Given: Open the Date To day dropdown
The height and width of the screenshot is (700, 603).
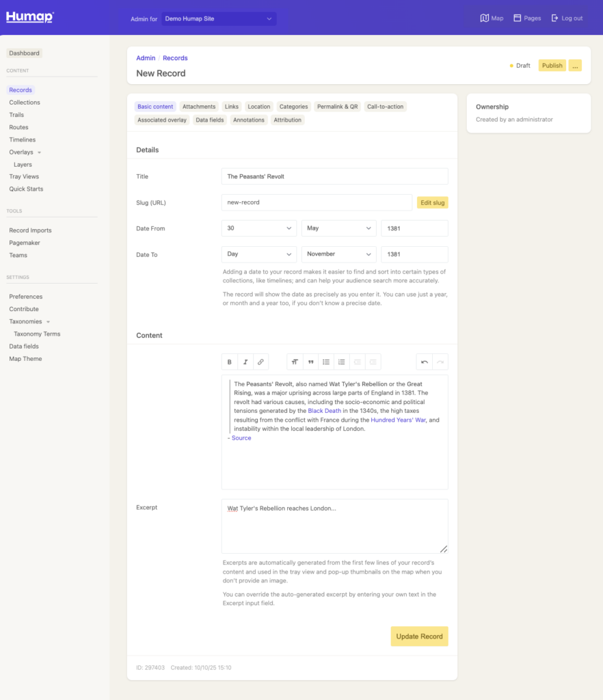Looking at the screenshot, I should [x=258, y=254].
